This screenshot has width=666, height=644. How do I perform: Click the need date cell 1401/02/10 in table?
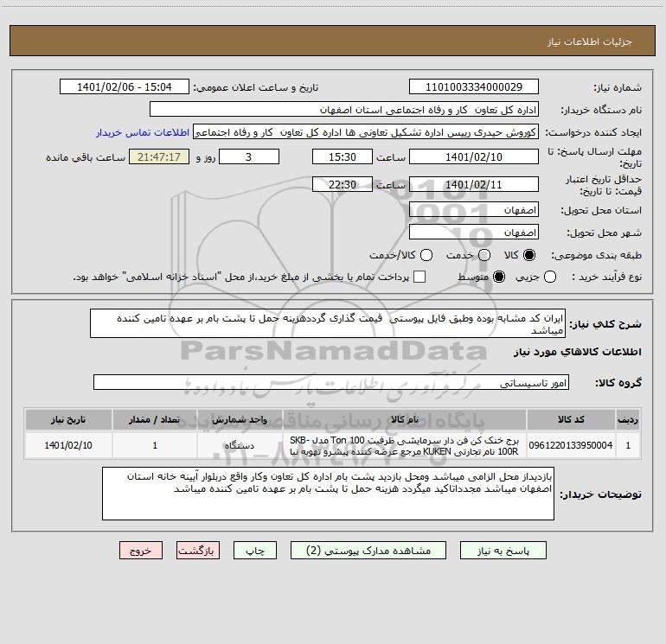pos(68,445)
